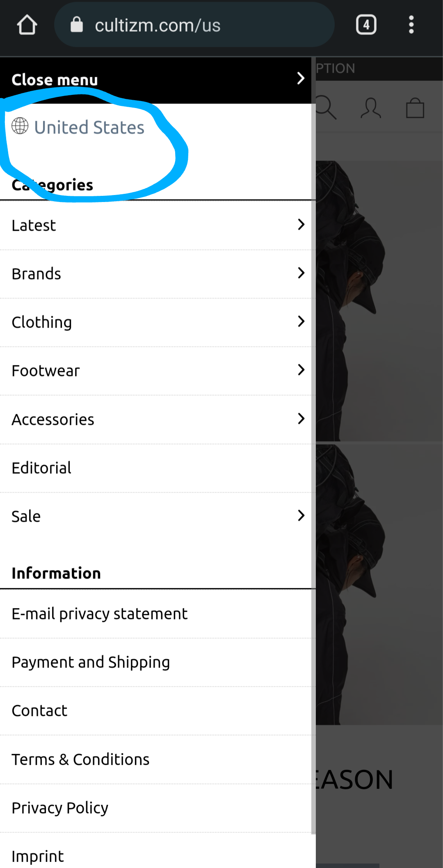Open the Payment and Shipping link
This screenshot has width=443, height=868.
(91, 662)
